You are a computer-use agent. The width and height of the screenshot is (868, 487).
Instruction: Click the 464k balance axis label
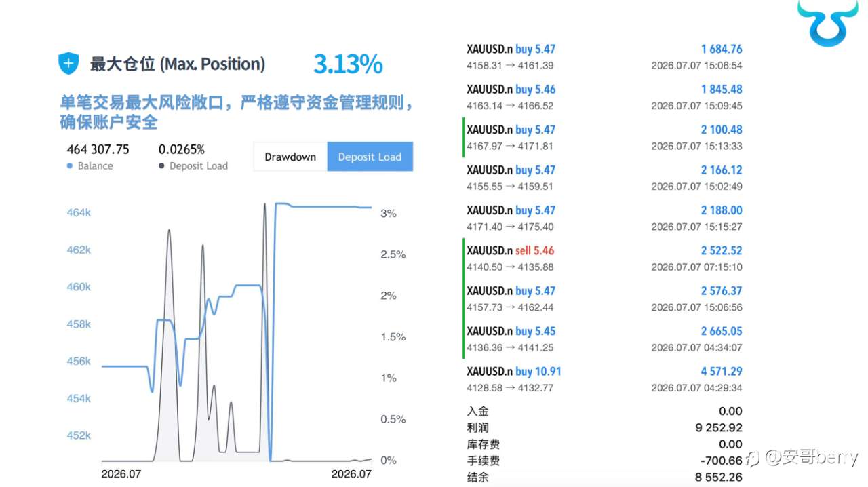click(x=79, y=213)
